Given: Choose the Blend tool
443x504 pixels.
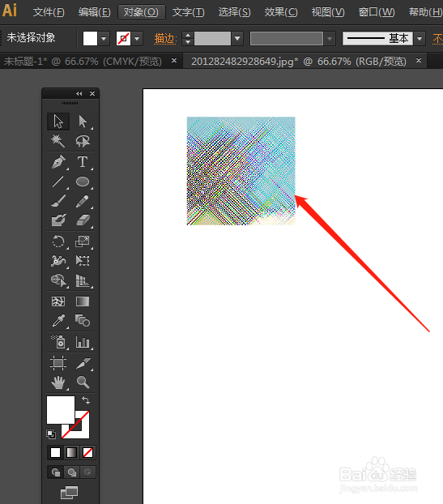Looking at the screenshot, I should click(x=83, y=320).
